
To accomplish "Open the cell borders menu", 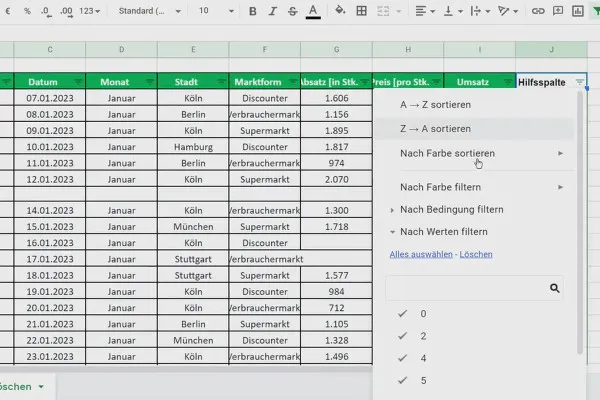I will tap(361, 11).
